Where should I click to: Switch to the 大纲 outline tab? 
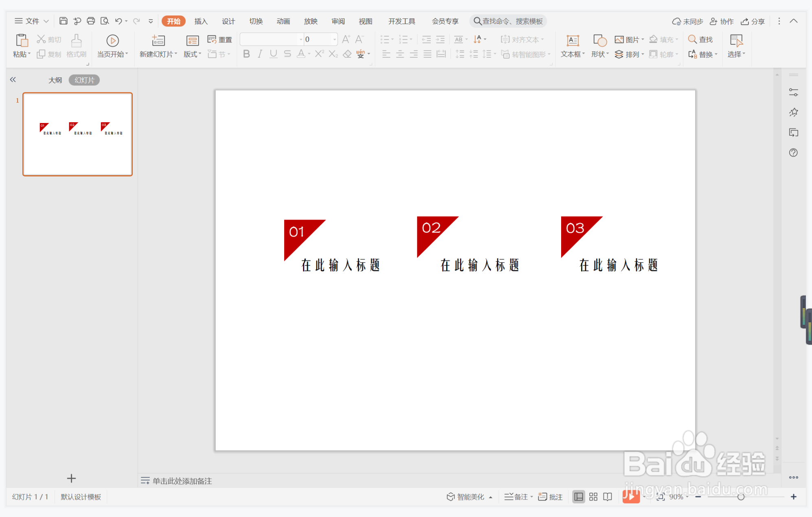pyautogui.click(x=55, y=80)
